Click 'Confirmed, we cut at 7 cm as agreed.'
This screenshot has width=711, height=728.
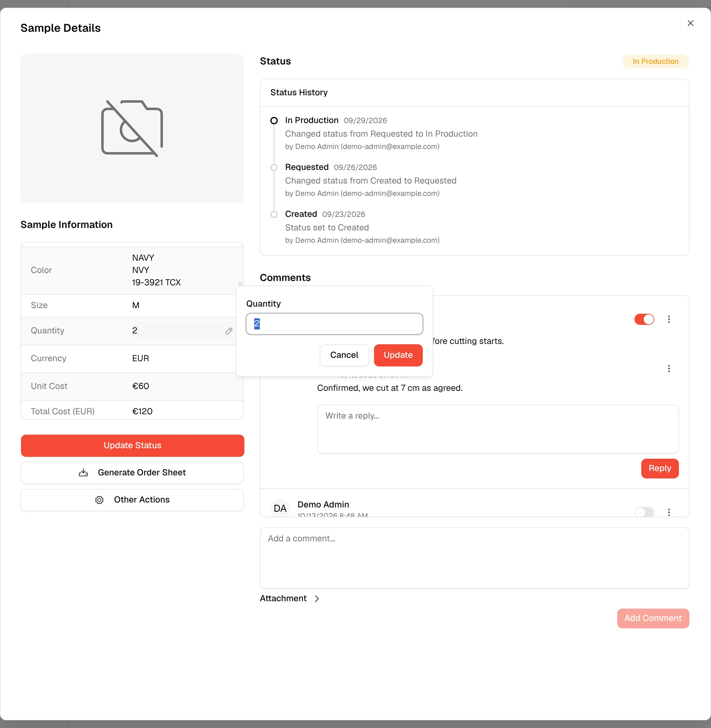(390, 388)
